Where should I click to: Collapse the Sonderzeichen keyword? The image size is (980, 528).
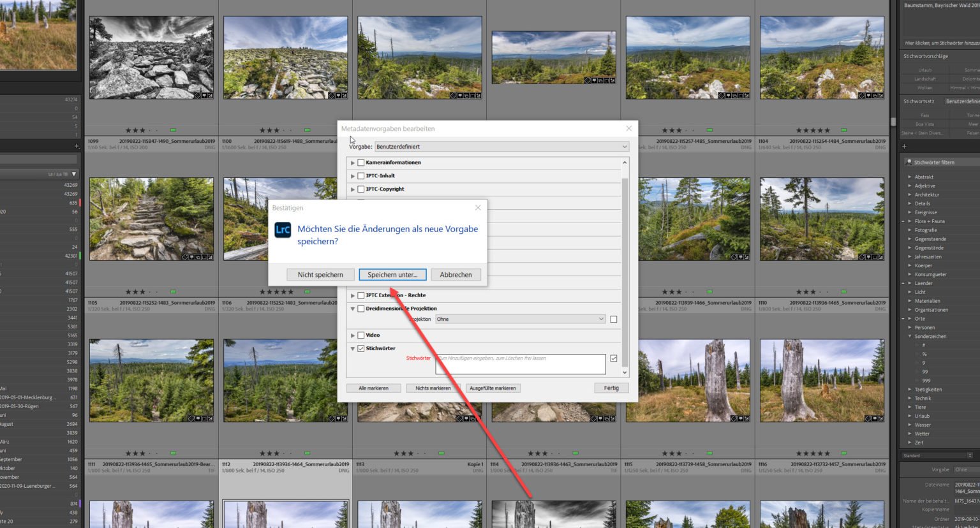click(910, 336)
